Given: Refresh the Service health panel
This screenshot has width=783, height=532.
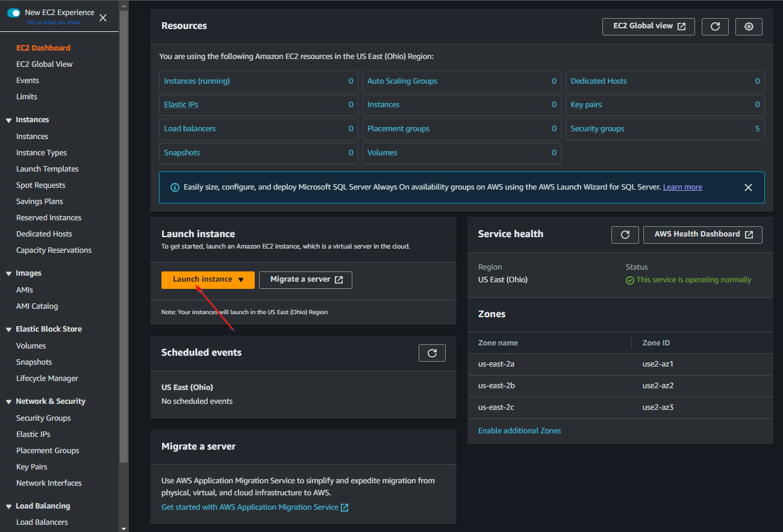Looking at the screenshot, I should pos(625,235).
